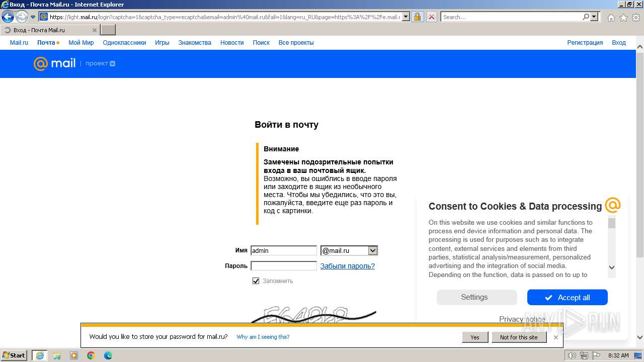Click the network tray icon
Viewport: 644px width, 362px height.
[584, 355]
